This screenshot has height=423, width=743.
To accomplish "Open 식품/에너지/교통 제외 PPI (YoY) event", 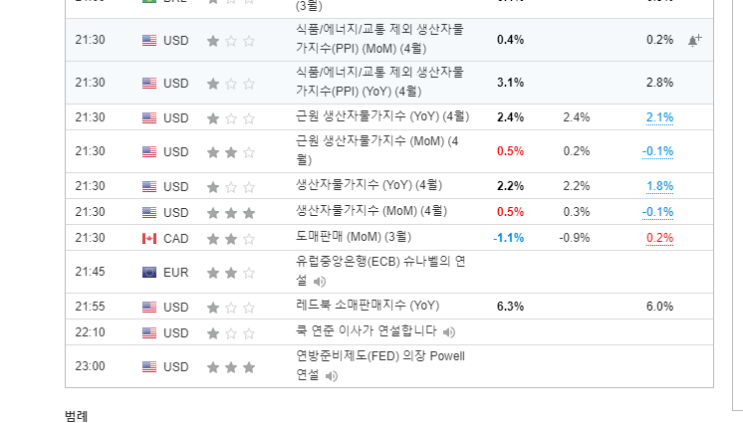I will [380, 82].
